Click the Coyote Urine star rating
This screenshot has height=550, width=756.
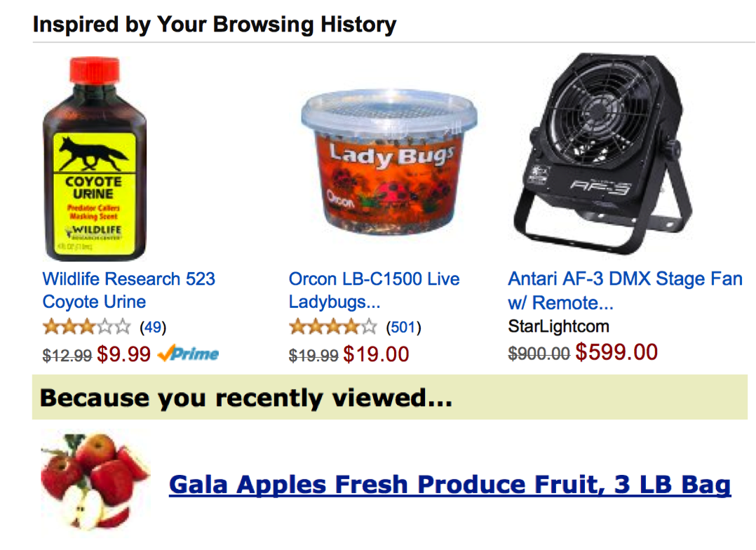coord(87,327)
